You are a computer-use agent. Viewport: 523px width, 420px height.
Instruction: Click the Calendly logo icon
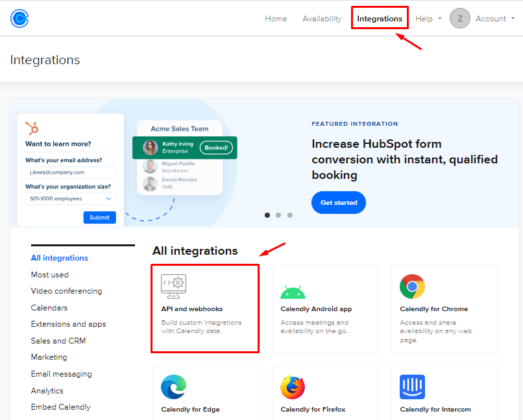pos(19,18)
